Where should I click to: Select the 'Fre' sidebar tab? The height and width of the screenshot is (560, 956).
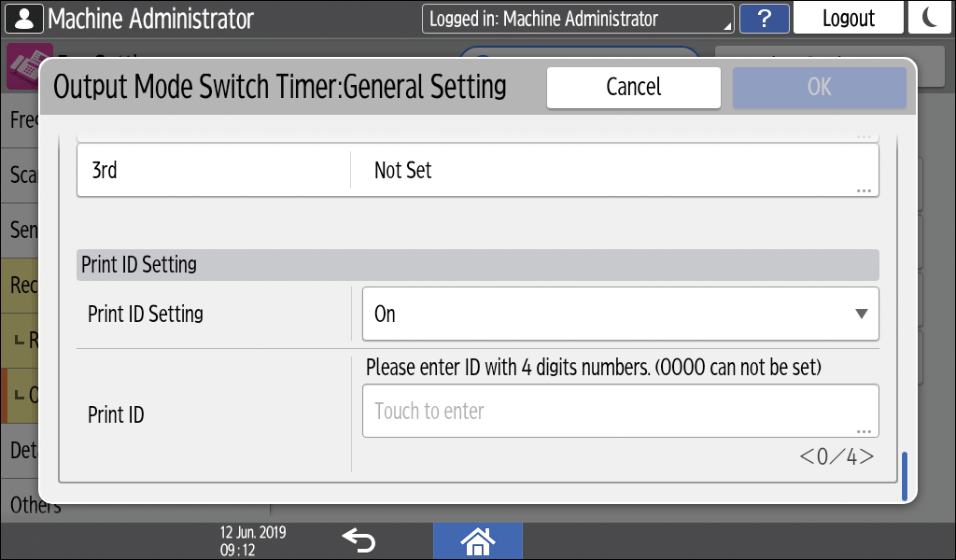coord(21,119)
